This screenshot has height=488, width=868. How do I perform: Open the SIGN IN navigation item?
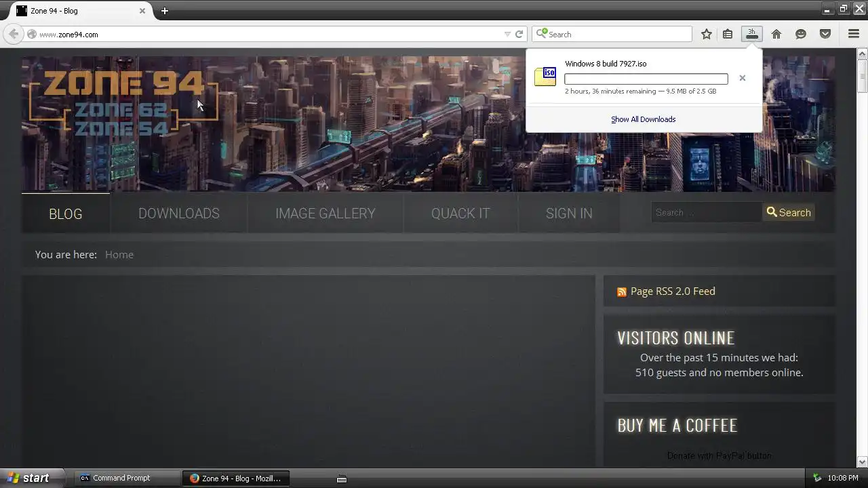569,213
